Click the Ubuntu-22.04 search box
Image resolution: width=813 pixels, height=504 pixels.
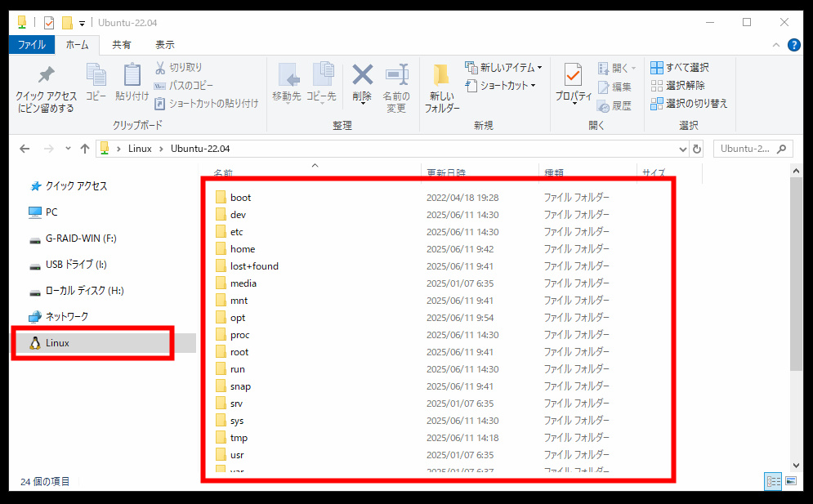(x=753, y=149)
